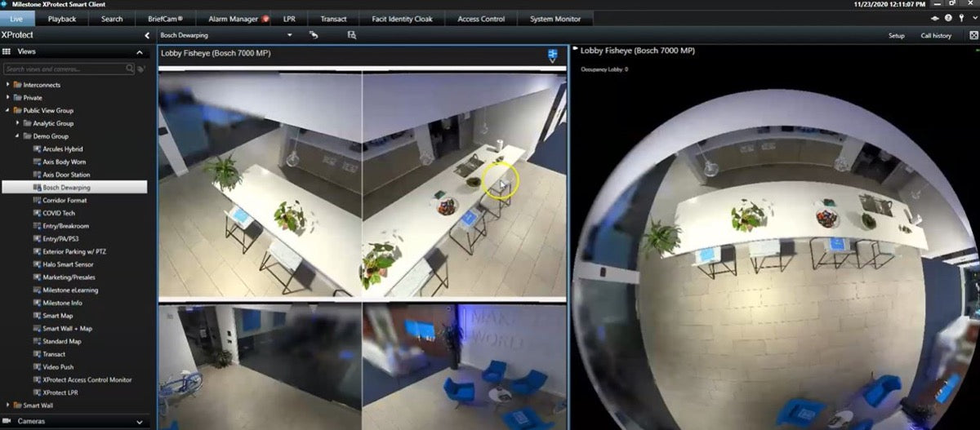The width and height of the screenshot is (980, 430).
Task: Switch to the Playback tab
Action: coord(62,19)
